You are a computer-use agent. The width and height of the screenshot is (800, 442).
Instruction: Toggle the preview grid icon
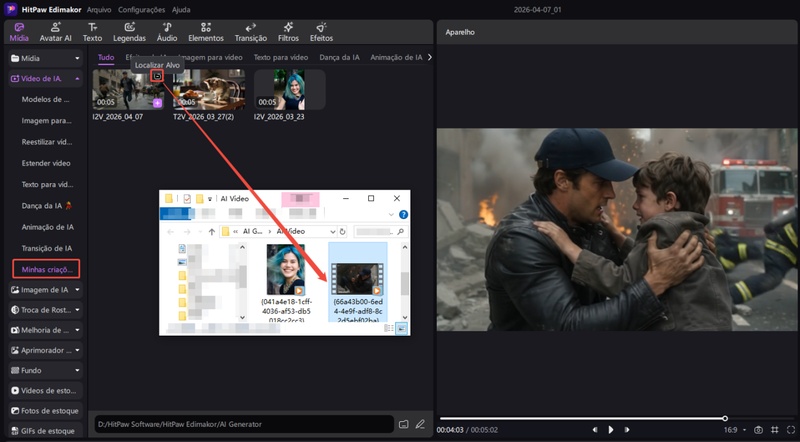pyautogui.click(x=775, y=430)
